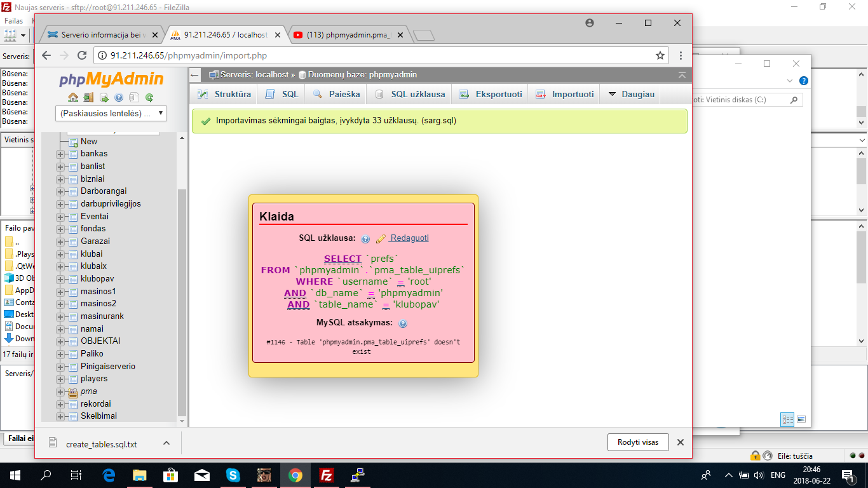Open create_tables.sql.txt downloaded file

101,444
